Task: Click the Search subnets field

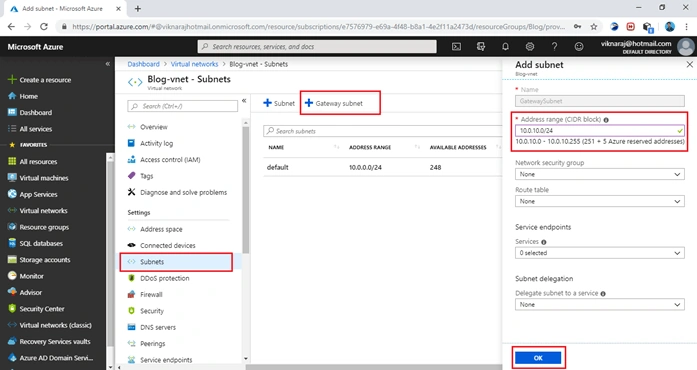Action: tap(382, 131)
